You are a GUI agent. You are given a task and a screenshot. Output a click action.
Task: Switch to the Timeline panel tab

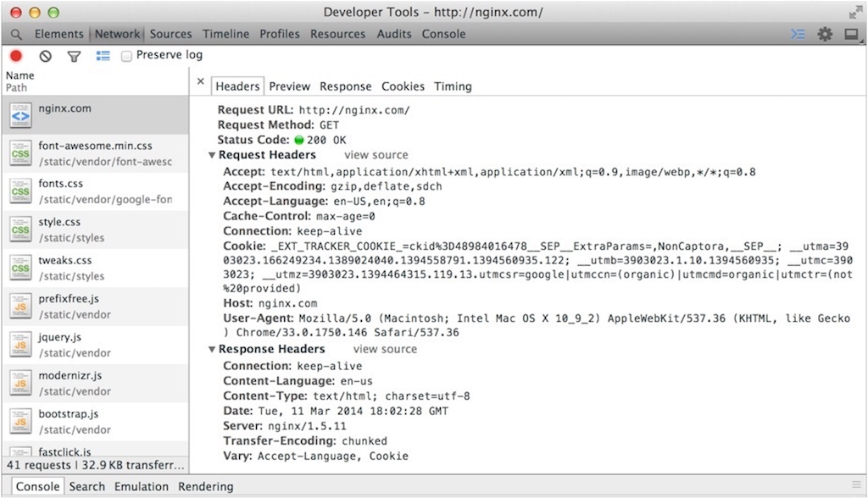coord(225,35)
